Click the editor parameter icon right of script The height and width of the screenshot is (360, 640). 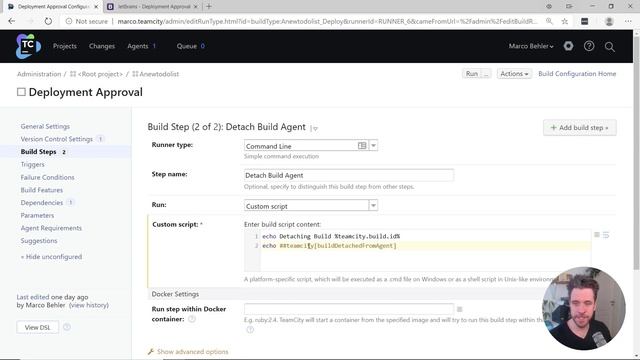[597, 235]
